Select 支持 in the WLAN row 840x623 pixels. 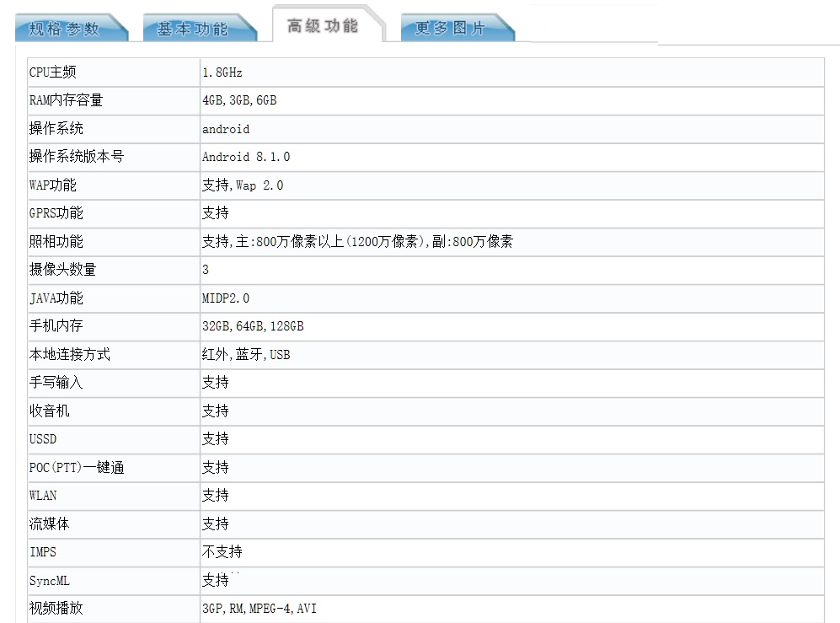pyautogui.click(x=216, y=495)
